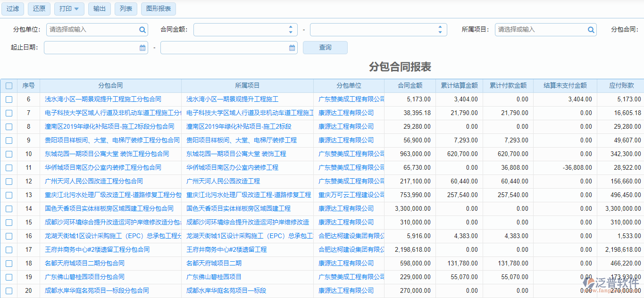This screenshot has width=644, height=298.
Task: Switch to the 图形报表 view
Action: coord(158,8)
